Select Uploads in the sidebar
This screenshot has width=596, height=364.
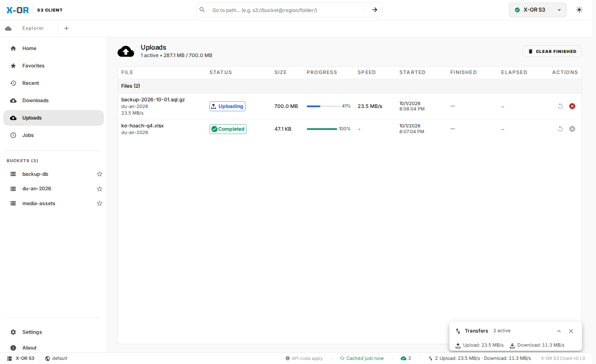click(x=53, y=118)
